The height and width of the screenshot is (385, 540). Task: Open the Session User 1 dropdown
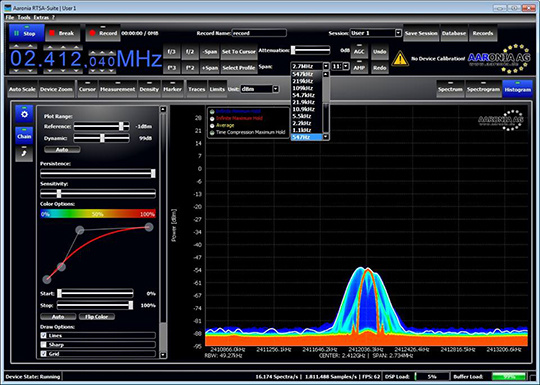(x=398, y=33)
